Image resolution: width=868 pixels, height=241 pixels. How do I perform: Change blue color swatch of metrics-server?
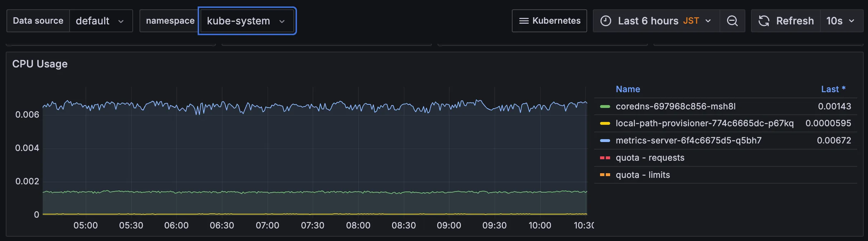[x=605, y=141]
